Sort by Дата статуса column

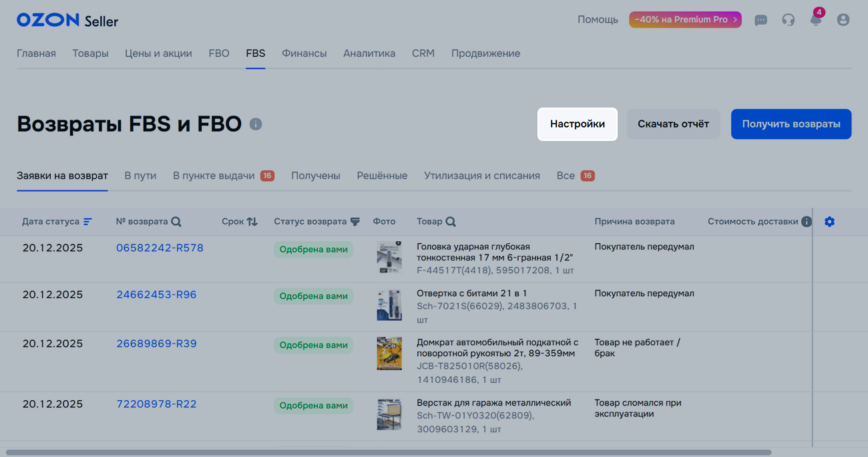click(87, 222)
